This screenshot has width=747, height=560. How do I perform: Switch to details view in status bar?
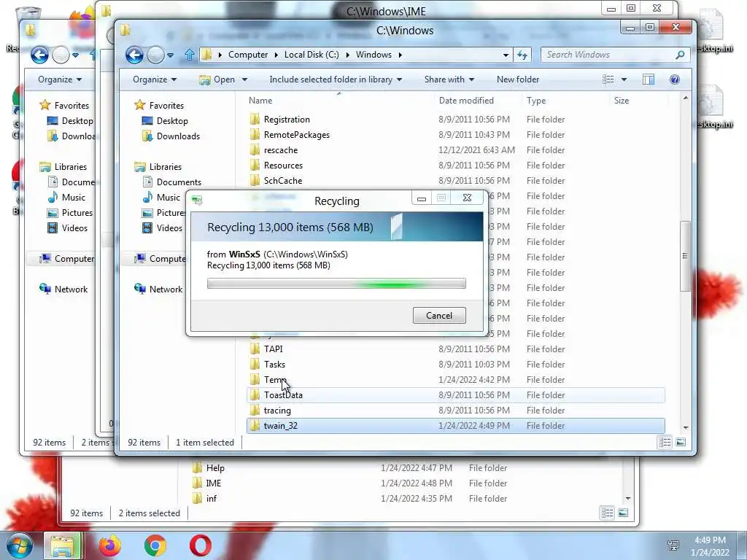click(665, 443)
